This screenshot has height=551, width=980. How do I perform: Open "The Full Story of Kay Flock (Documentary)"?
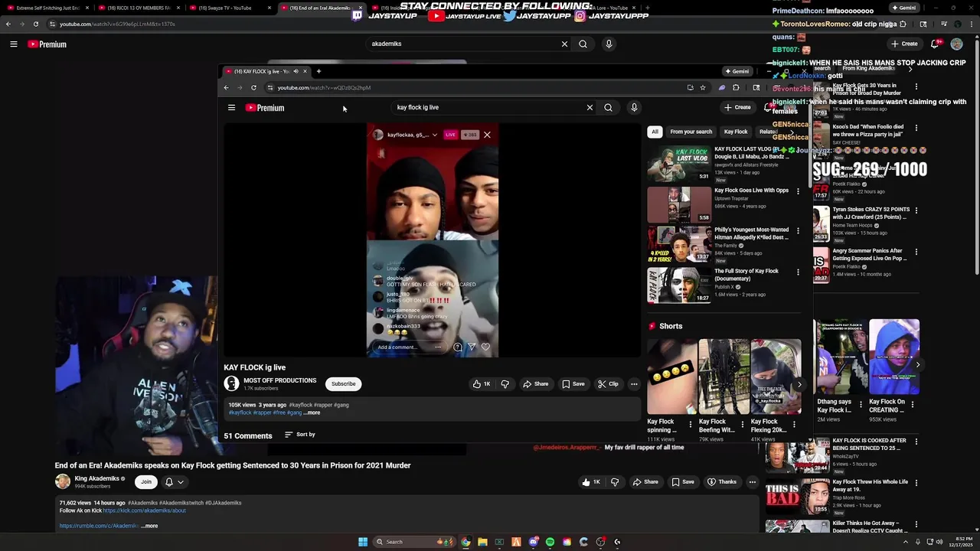(x=746, y=274)
